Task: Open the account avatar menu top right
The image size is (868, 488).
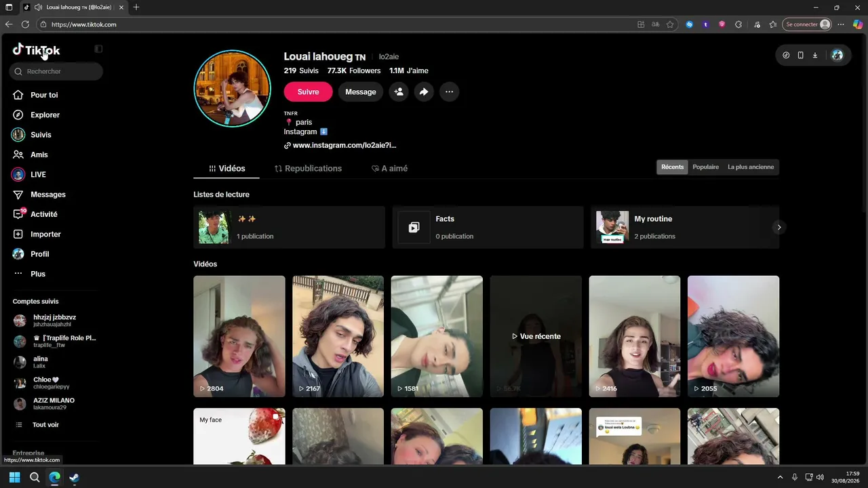Action: (837, 56)
